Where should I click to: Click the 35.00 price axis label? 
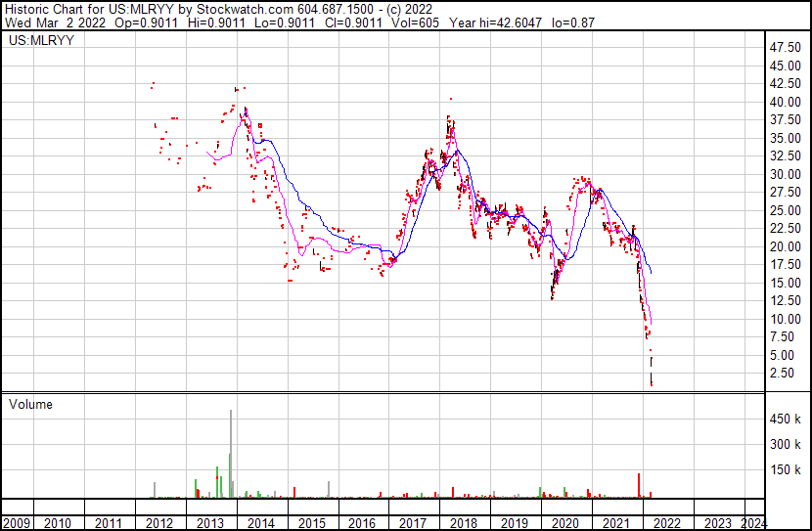(x=785, y=138)
